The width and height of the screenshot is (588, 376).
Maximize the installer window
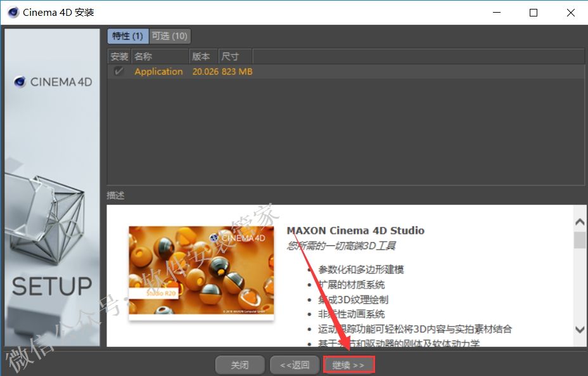coord(534,12)
